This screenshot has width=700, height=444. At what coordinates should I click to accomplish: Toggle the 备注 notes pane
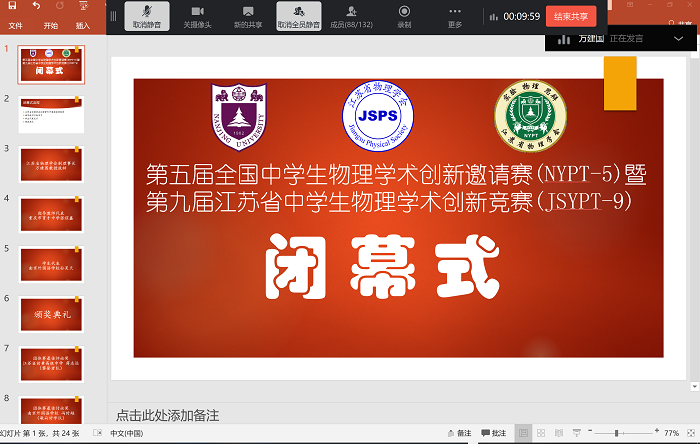point(459,433)
